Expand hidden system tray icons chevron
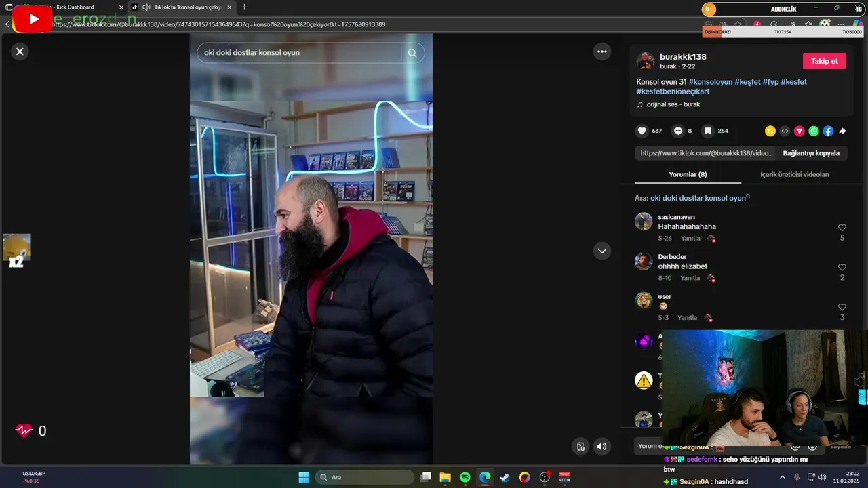This screenshot has height=488, width=868. [783, 477]
